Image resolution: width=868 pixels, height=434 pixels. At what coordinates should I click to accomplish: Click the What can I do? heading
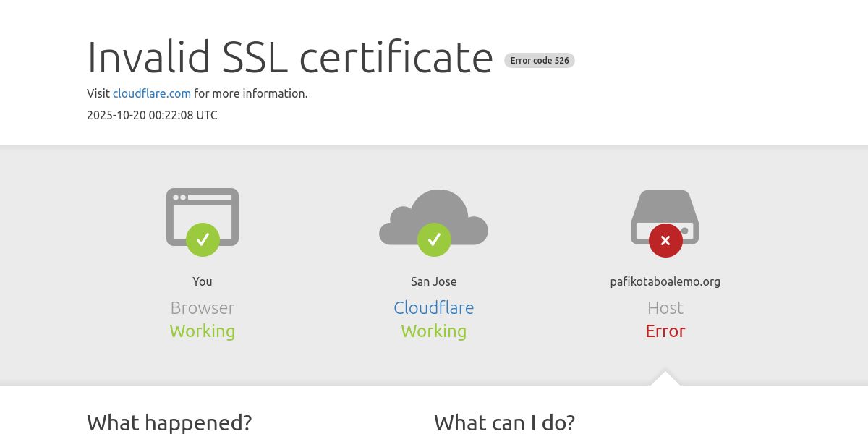(505, 422)
